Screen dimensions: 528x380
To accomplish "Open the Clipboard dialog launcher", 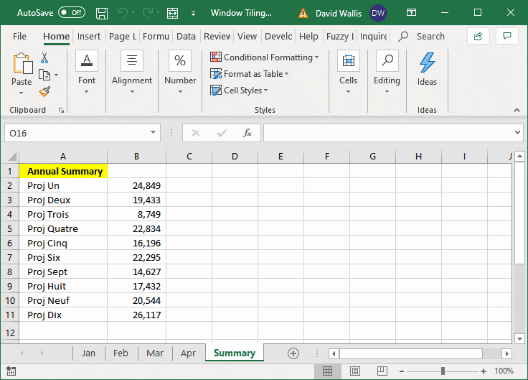I will [61, 110].
